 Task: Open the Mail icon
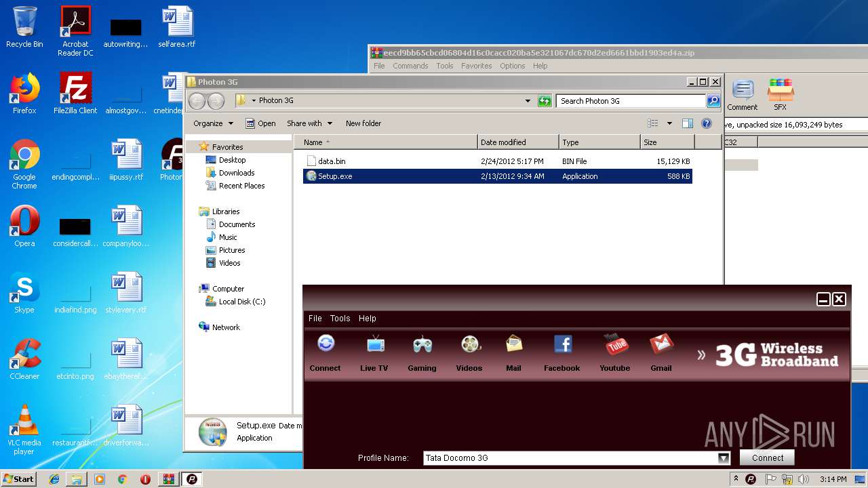pyautogui.click(x=514, y=344)
